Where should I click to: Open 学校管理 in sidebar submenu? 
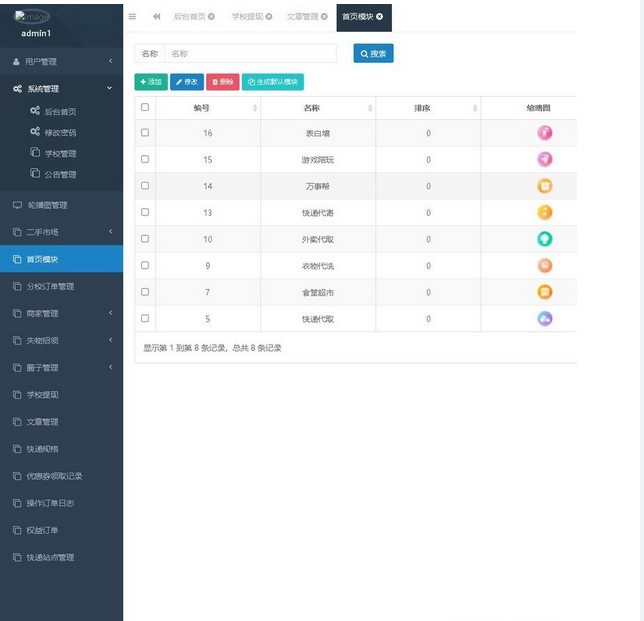pos(60,154)
